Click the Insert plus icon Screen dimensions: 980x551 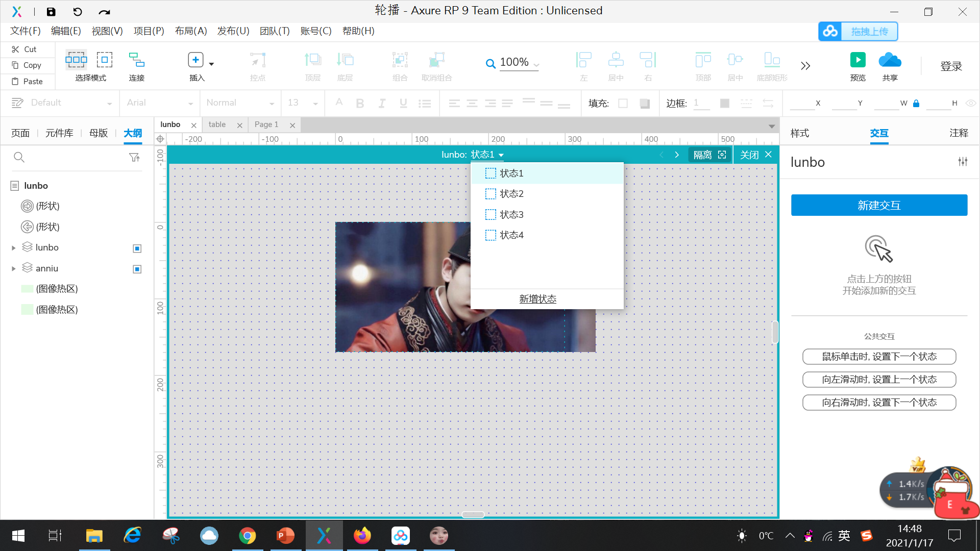point(195,60)
